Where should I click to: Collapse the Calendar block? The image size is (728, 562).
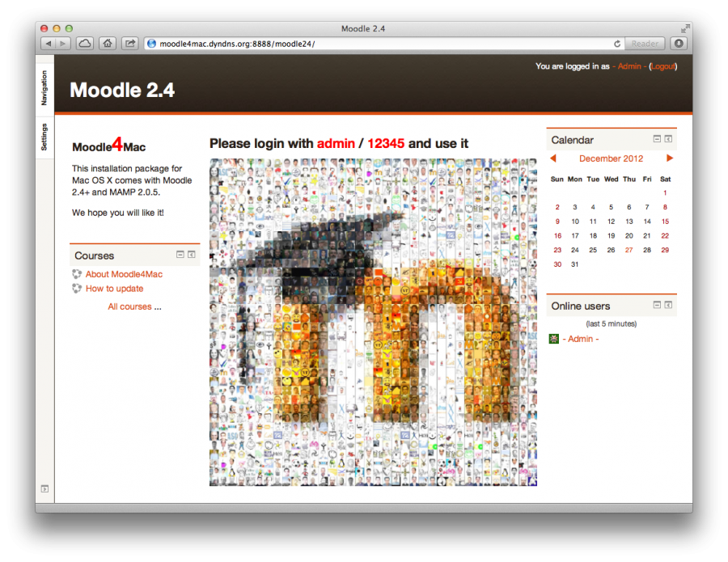click(x=657, y=140)
